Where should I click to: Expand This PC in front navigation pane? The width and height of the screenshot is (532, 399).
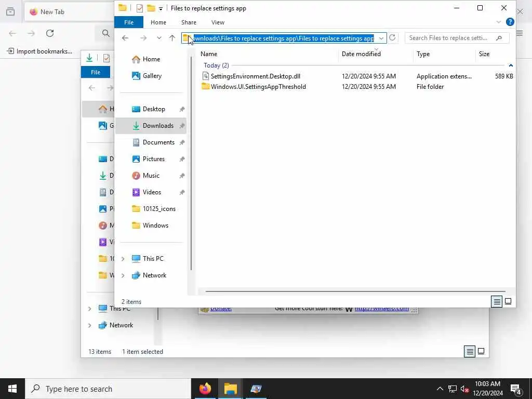pos(123,259)
